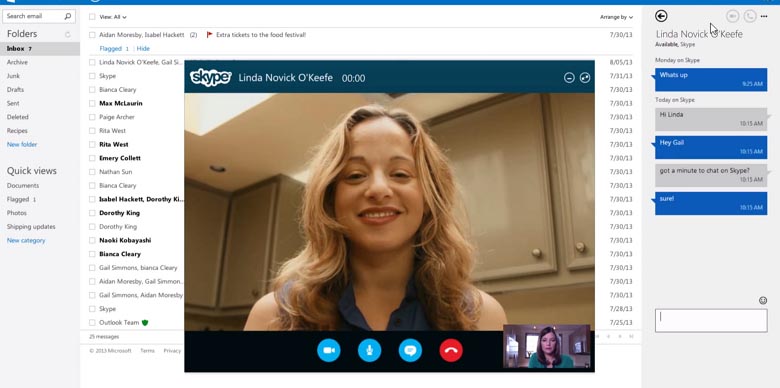
Task: Open the Extra tickets to the food festival email
Action: [x=261, y=35]
